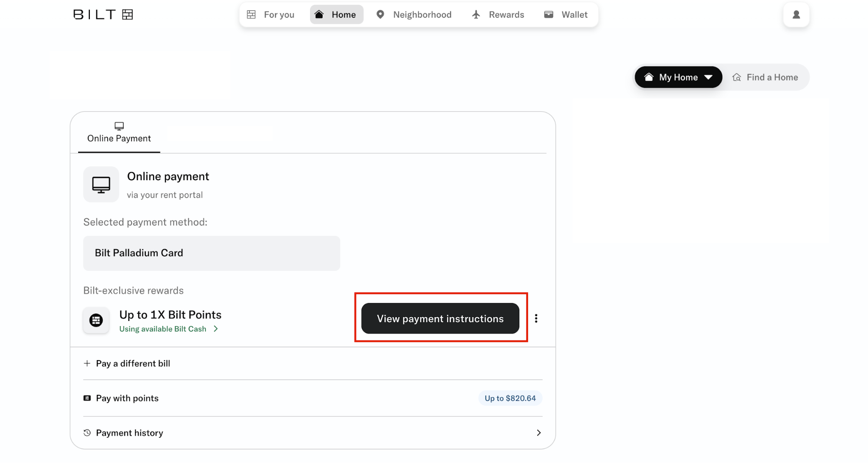The height and width of the screenshot is (463, 868).
Task: Click the three-dot more options icon
Action: (536, 318)
